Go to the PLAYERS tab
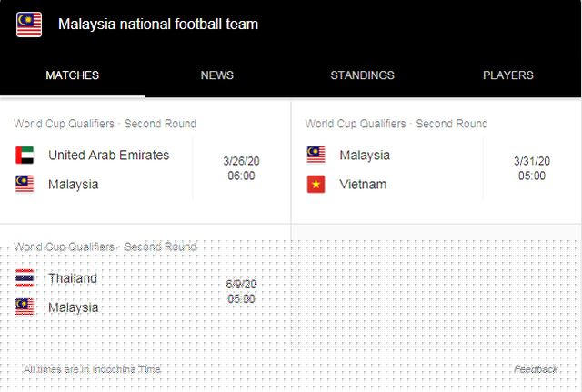 508,75
